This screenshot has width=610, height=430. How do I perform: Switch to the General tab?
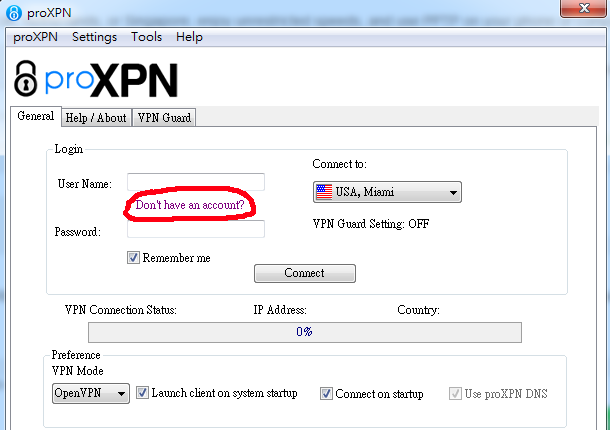coord(36,116)
